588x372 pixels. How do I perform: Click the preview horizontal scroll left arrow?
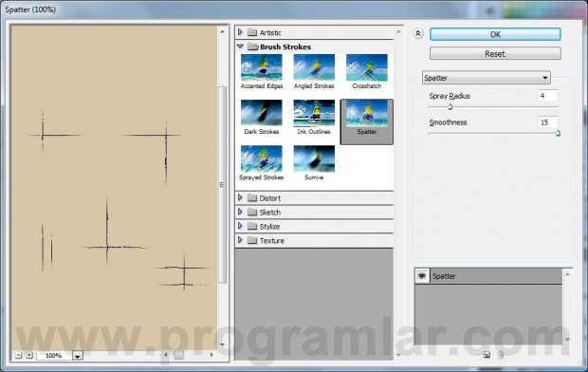(x=166, y=355)
